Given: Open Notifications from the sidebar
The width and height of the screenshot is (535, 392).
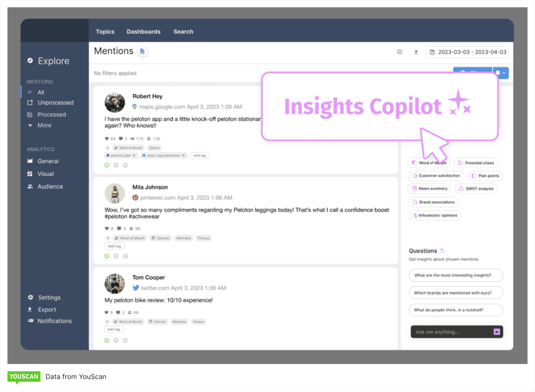Looking at the screenshot, I should click(53, 321).
